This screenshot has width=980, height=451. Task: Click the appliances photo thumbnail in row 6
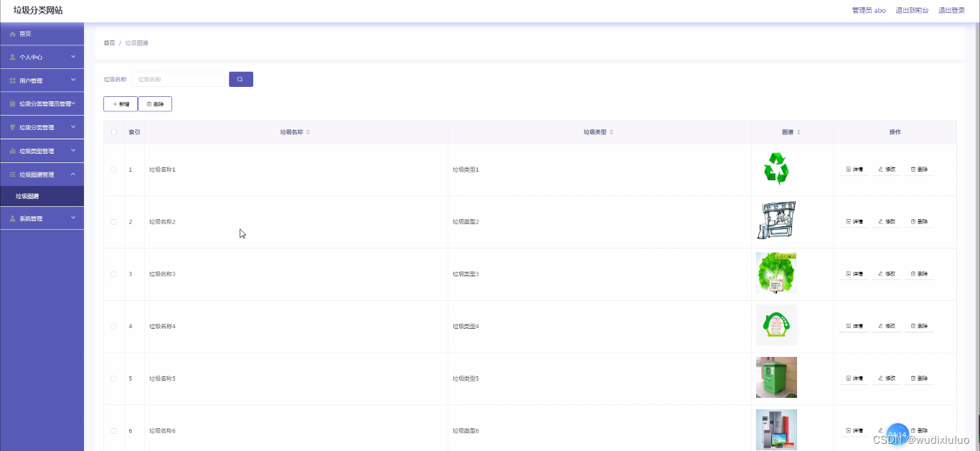point(776,429)
